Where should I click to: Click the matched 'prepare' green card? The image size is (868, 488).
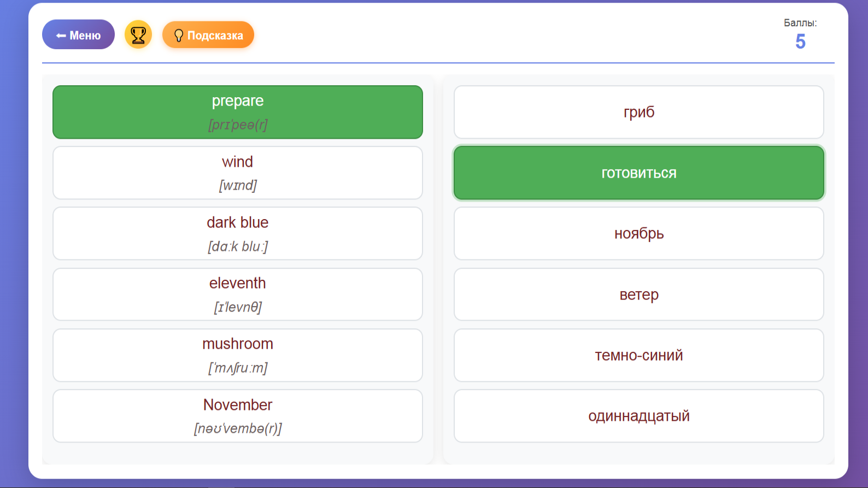coord(237,112)
